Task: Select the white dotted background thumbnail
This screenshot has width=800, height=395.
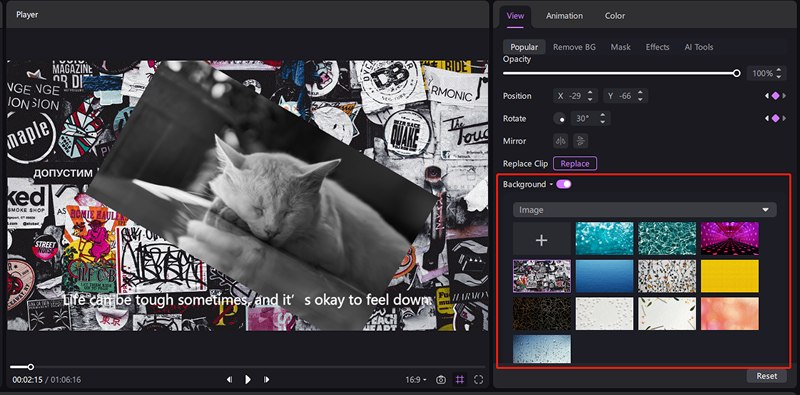Action: [x=605, y=314]
